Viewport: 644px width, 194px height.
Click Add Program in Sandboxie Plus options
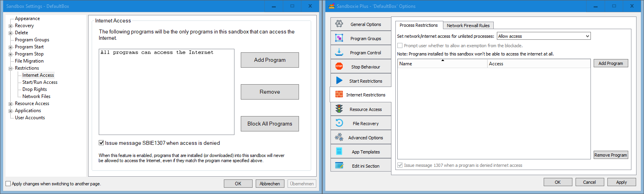[611, 63]
